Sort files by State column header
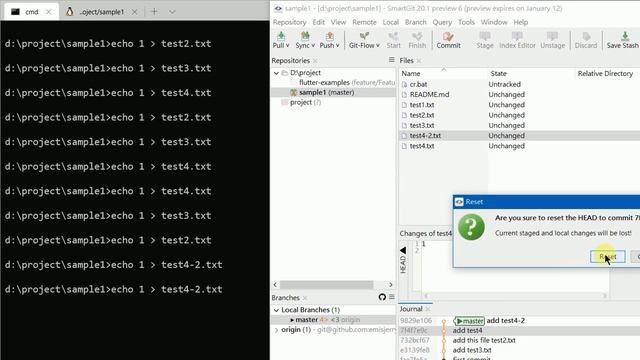The image size is (640, 360). (x=531, y=73)
